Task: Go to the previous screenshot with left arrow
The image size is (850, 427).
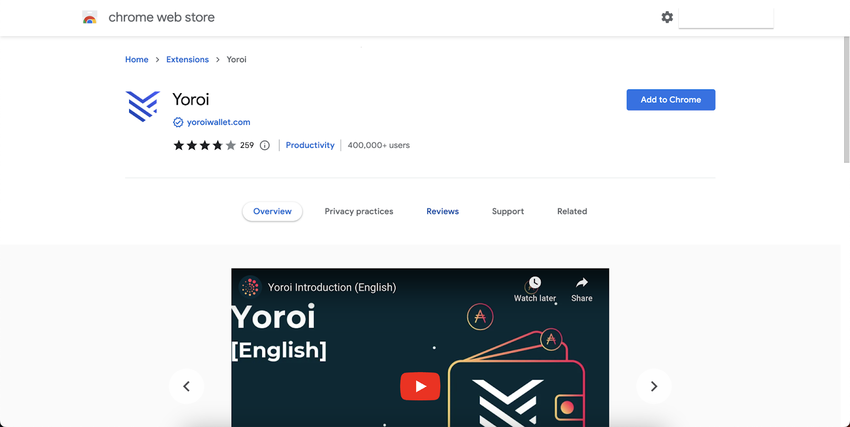Action: coord(186,386)
